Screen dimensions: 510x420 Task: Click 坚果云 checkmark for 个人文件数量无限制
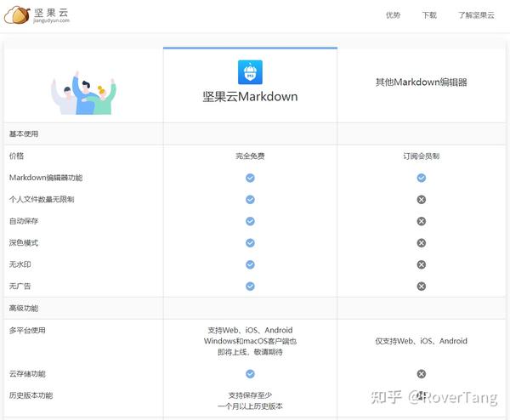(250, 200)
